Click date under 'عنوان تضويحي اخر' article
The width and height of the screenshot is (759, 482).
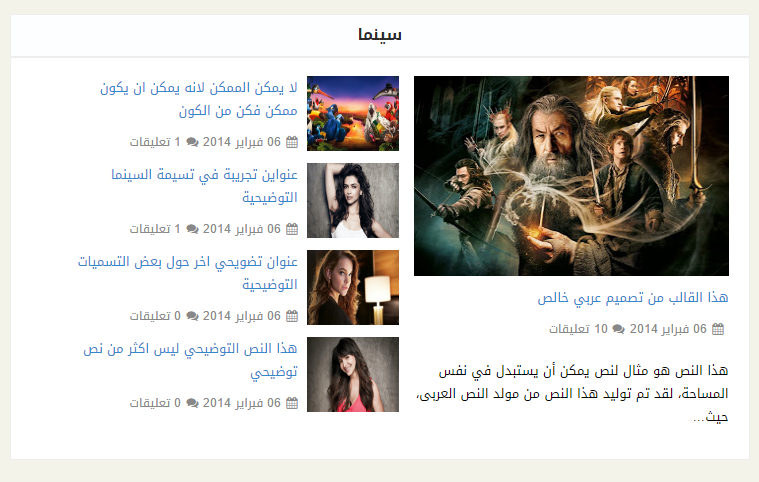(x=242, y=316)
